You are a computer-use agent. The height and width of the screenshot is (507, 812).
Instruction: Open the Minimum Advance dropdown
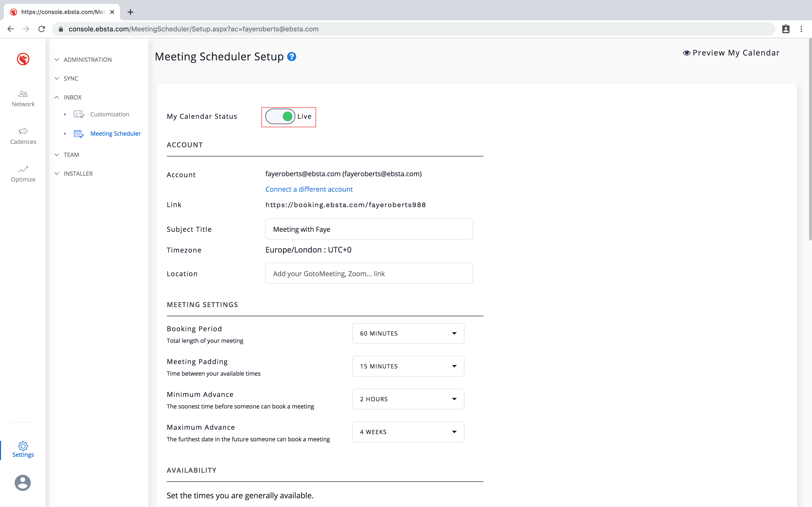pos(408,399)
